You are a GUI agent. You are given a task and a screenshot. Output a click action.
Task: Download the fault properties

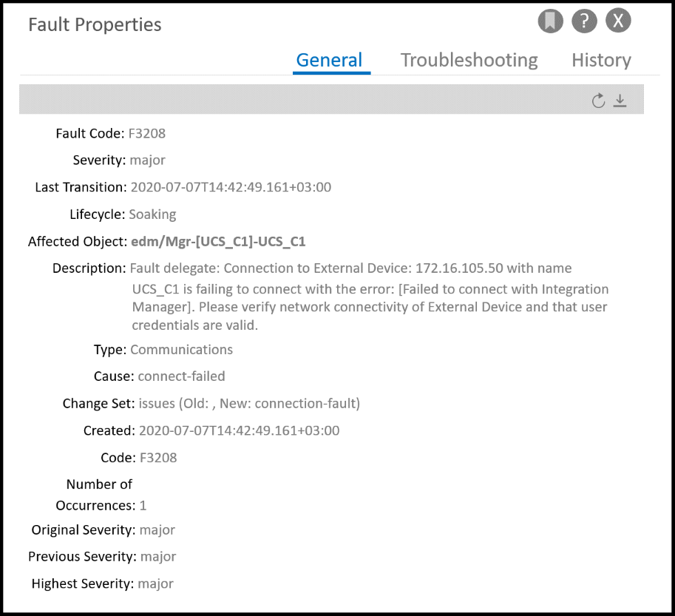pos(620,101)
